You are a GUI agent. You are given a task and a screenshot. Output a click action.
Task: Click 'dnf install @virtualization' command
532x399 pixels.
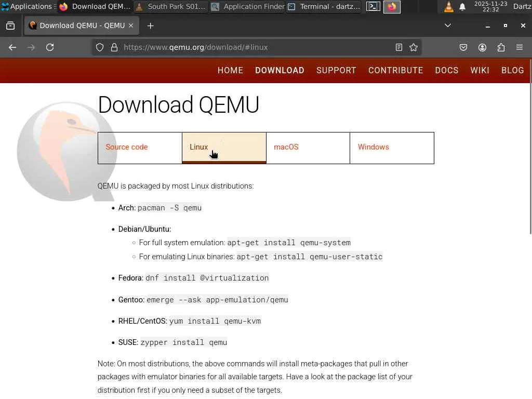pos(207,278)
